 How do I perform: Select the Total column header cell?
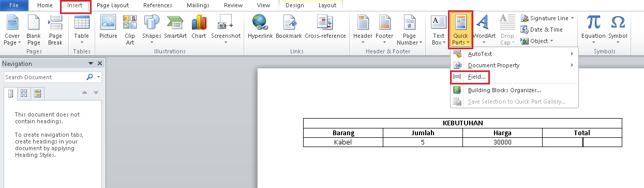tap(582, 133)
